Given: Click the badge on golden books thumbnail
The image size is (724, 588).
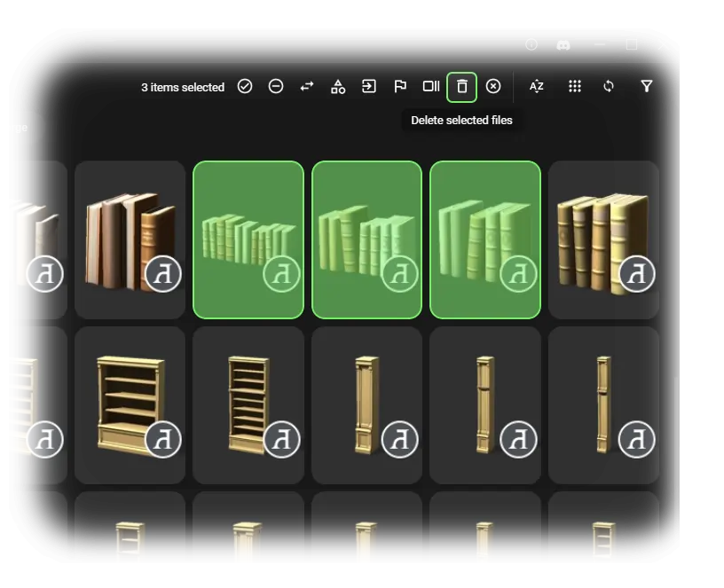Looking at the screenshot, I should pyautogui.click(x=637, y=274).
